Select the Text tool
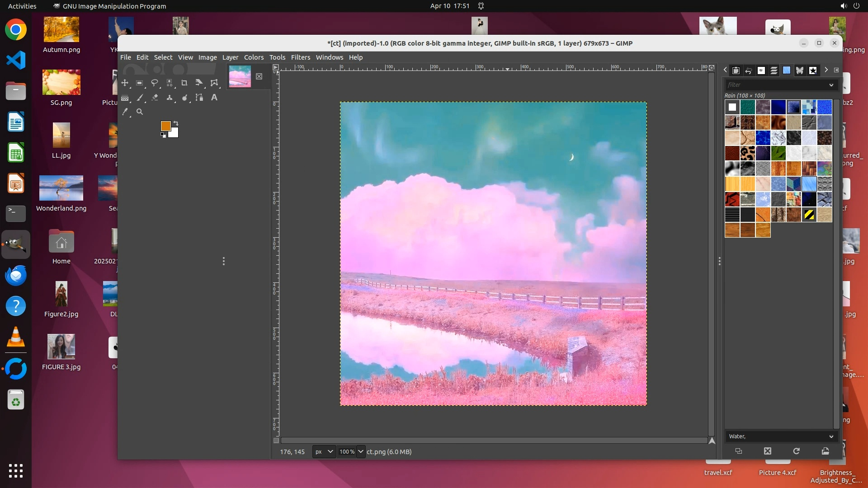 click(214, 97)
